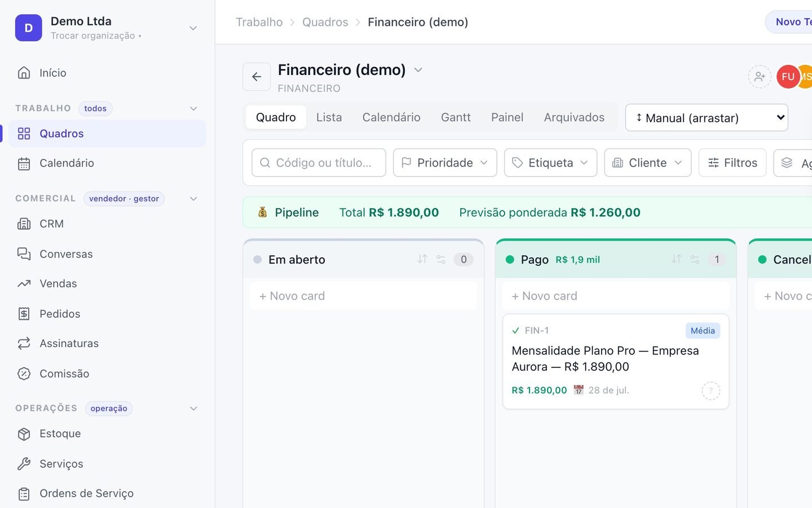Open Início in the sidebar
Image resolution: width=812 pixels, height=508 pixels.
coord(107,73)
